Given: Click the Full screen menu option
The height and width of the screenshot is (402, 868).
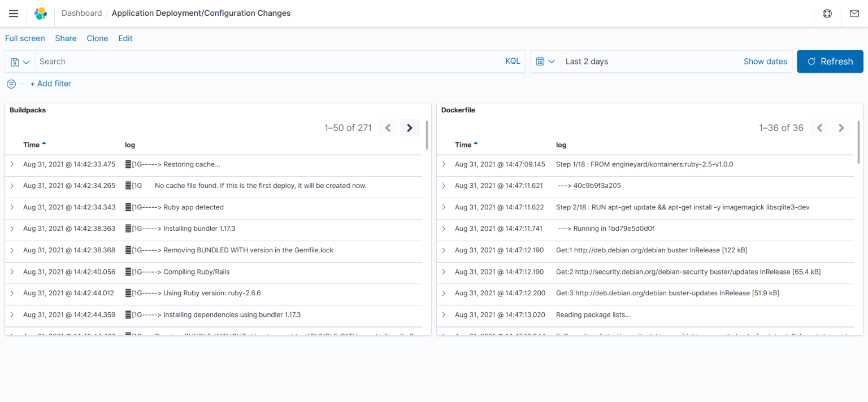Looking at the screenshot, I should pyautogui.click(x=25, y=38).
